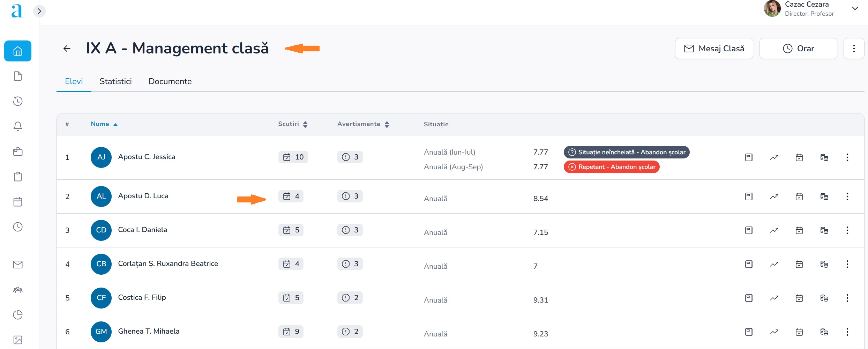This screenshot has width=868, height=349.
Task: Open the people group sidebar icon
Action: [x=18, y=290]
